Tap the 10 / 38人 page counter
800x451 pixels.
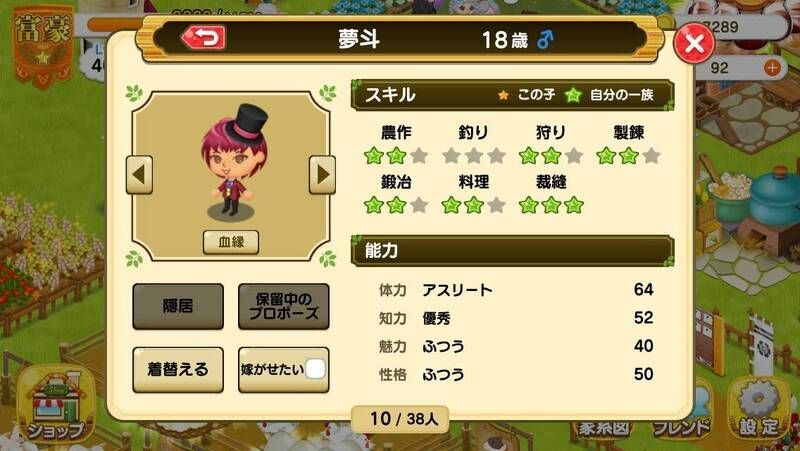(401, 419)
